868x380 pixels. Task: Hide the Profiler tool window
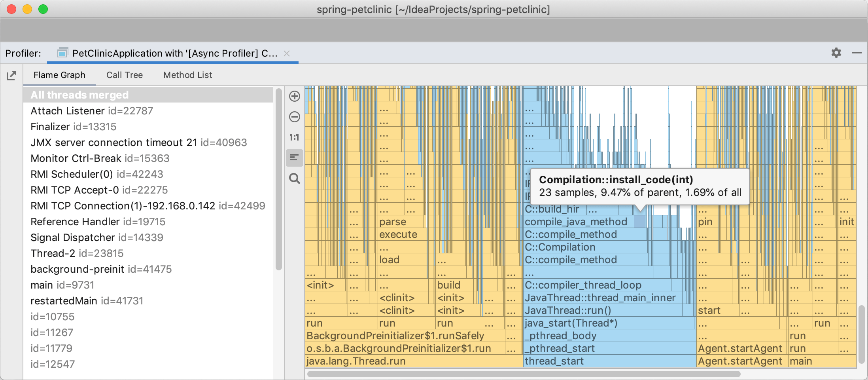(x=857, y=53)
